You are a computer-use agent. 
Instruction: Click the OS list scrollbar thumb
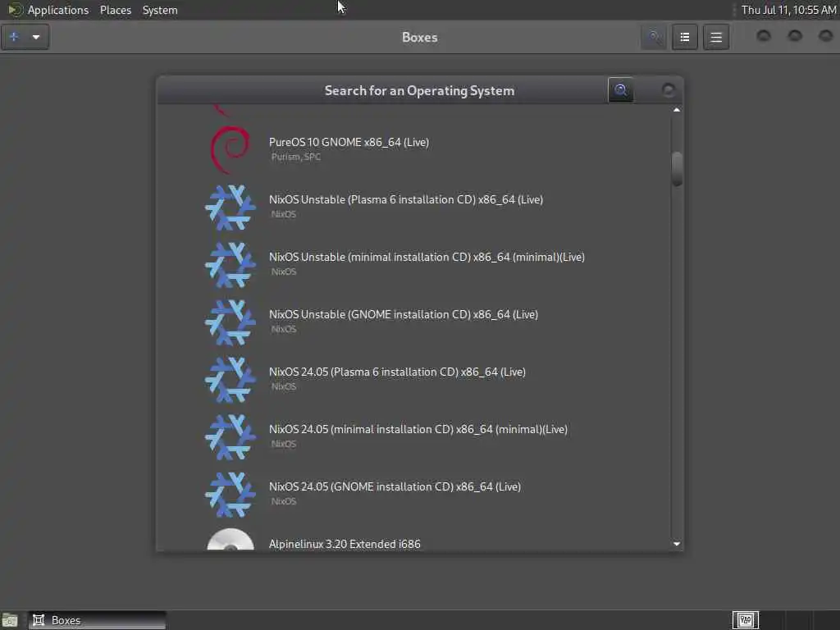pos(677,169)
